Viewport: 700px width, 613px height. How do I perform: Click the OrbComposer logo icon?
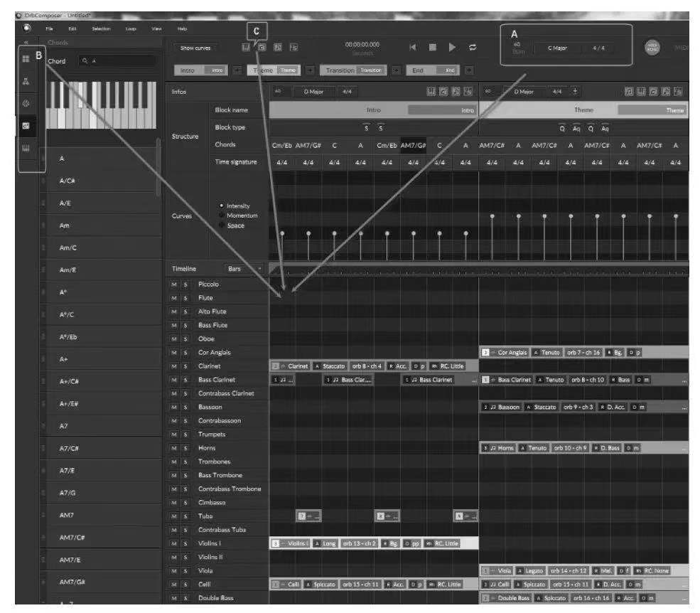[27, 28]
